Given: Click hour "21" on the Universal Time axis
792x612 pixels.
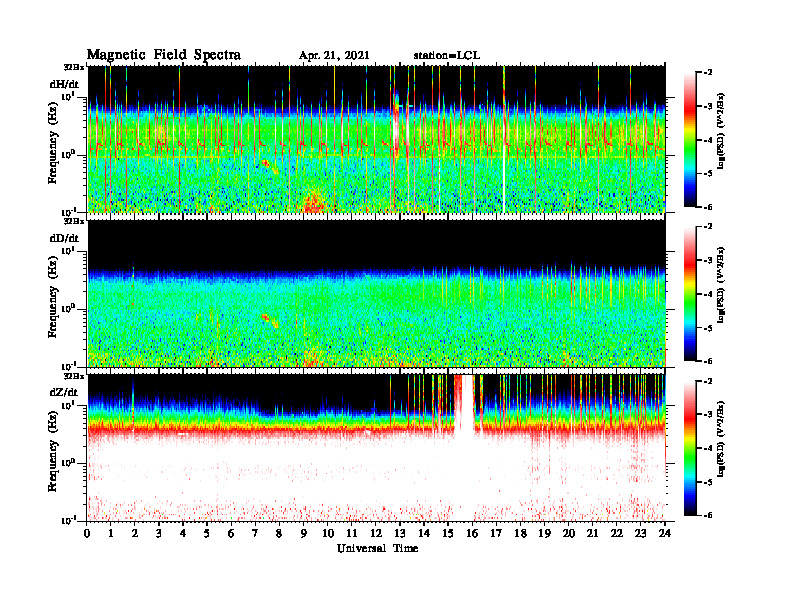Looking at the screenshot, I should click(592, 534).
